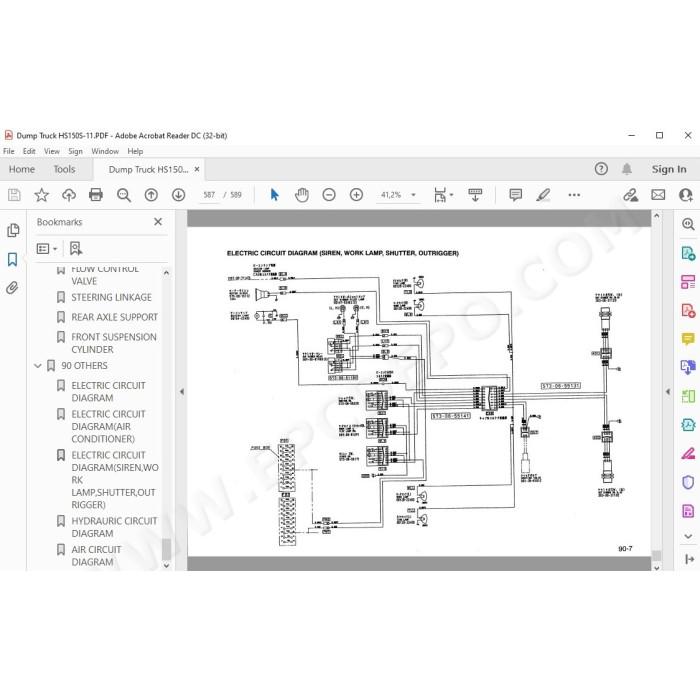700x700 pixels.
Task: Open the Sign menu
Action: click(x=75, y=151)
